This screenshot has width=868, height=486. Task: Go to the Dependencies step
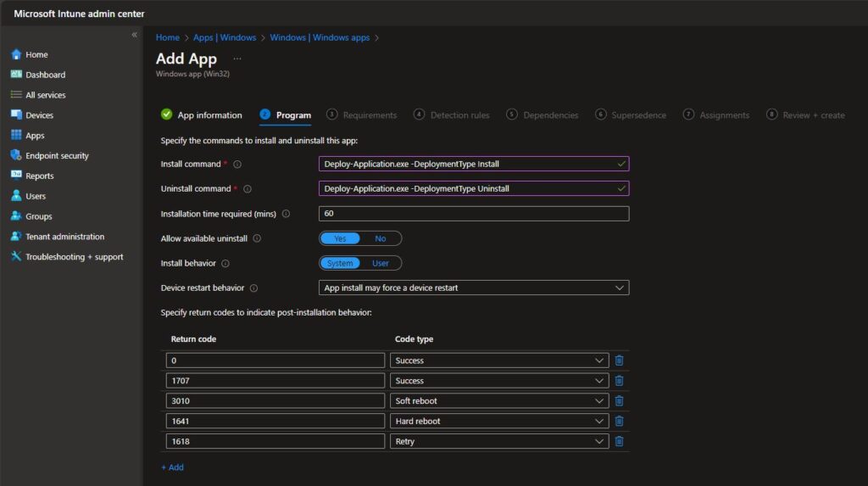pyautogui.click(x=542, y=115)
